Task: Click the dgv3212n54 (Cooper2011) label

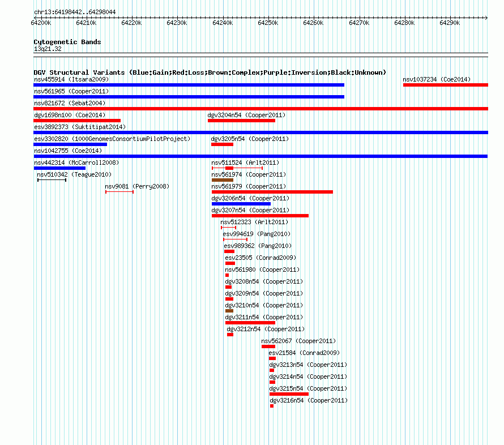Action: pos(266,329)
